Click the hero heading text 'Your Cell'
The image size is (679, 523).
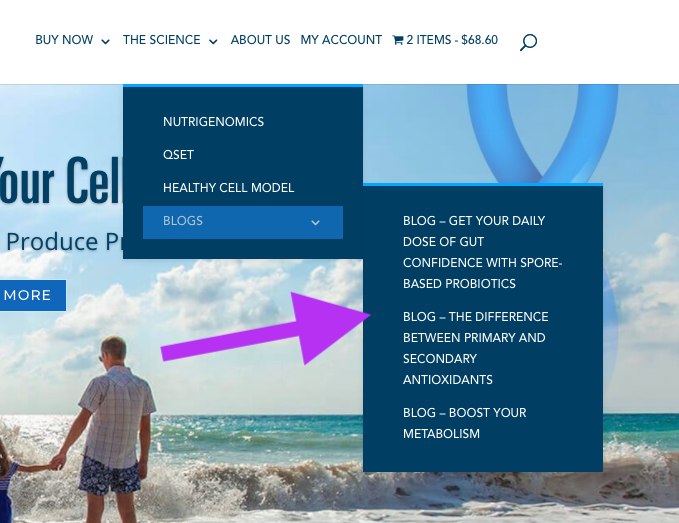coord(61,179)
